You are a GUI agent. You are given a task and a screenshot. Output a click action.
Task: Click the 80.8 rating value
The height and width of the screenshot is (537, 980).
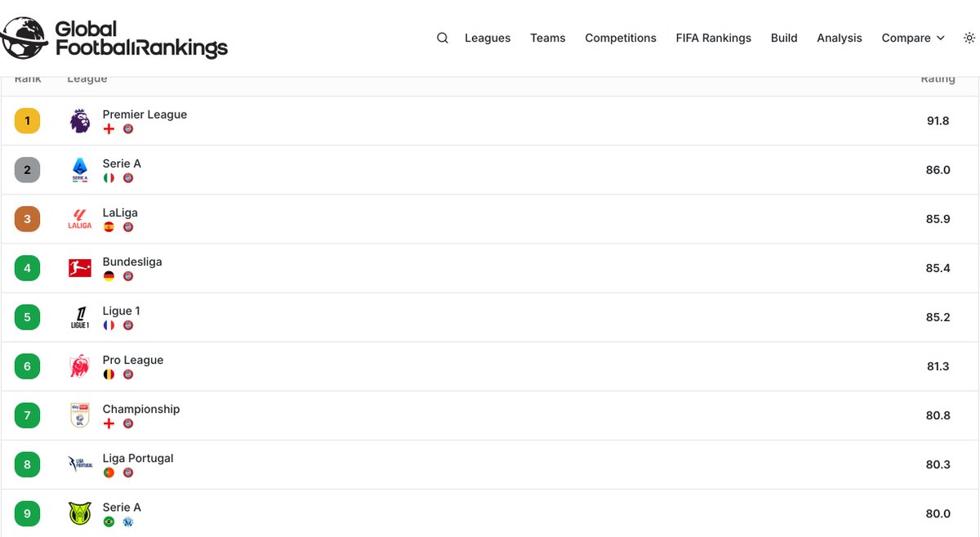coord(938,415)
